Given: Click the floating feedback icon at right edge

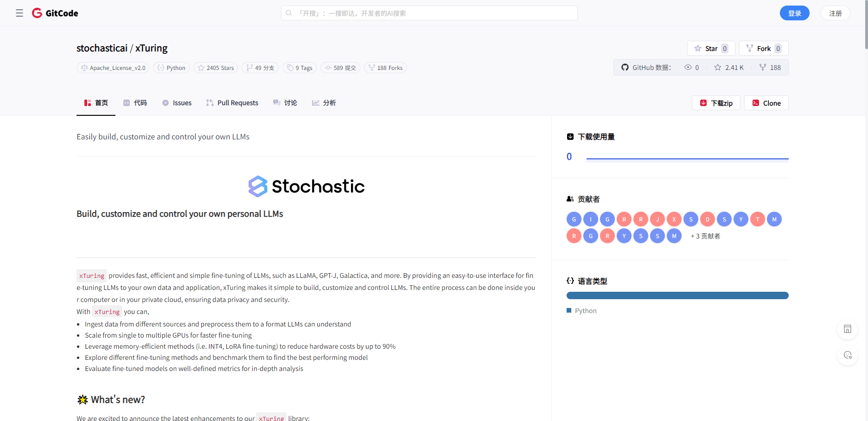Looking at the screenshot, I should click(848, 355).
